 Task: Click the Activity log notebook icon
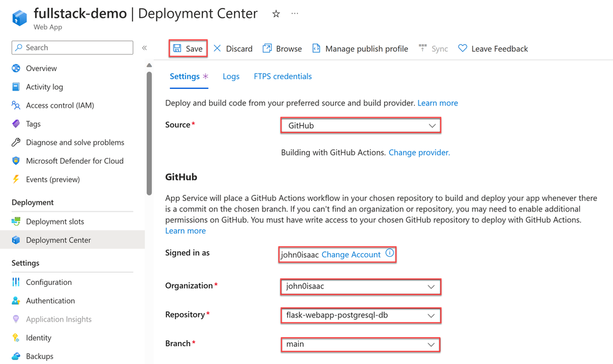(16, 86)
